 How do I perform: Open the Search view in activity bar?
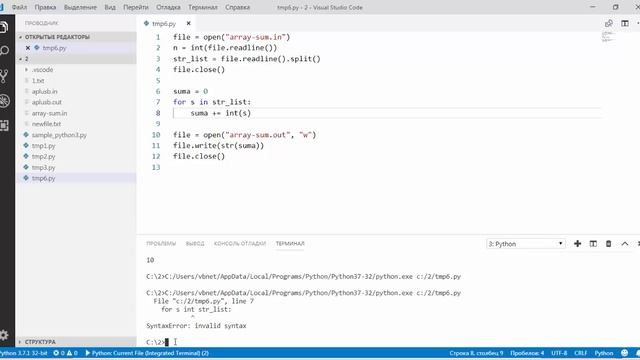pyautogui.click(x=4, y=51)
